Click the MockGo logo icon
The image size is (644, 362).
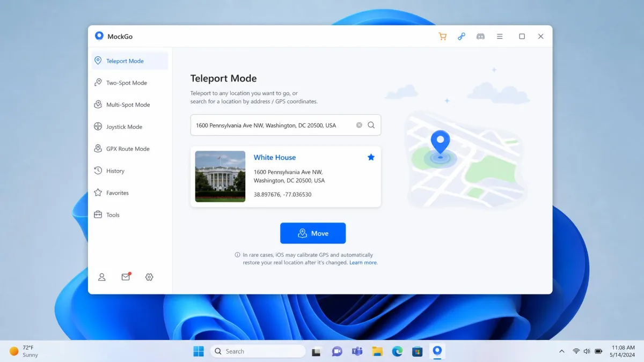99,36
